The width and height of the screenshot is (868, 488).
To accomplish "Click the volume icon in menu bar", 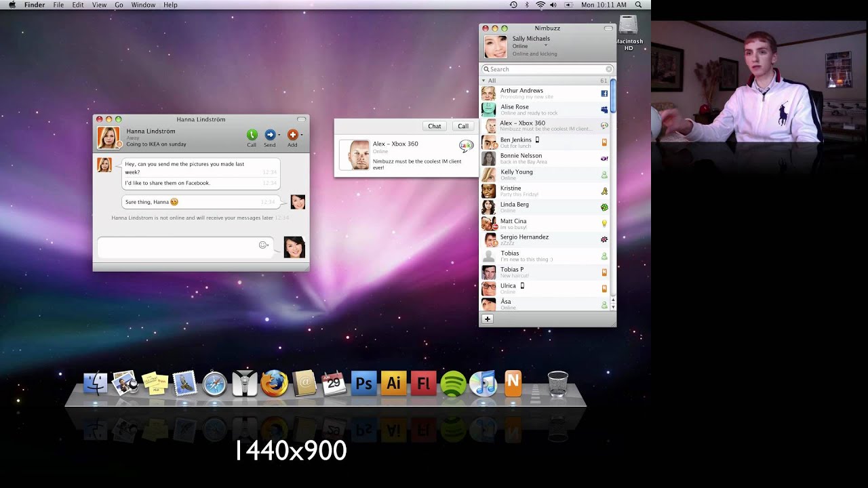I will coord(553,5).
